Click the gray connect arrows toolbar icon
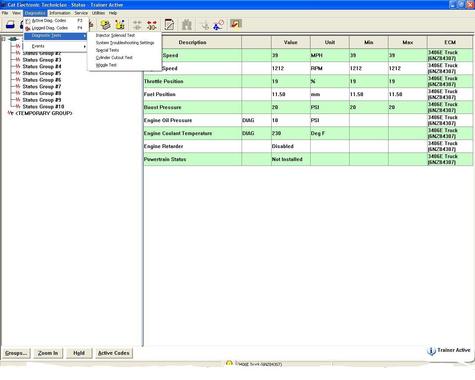Image resolution: width=475 pixels, height=380 pixels. 137,25
